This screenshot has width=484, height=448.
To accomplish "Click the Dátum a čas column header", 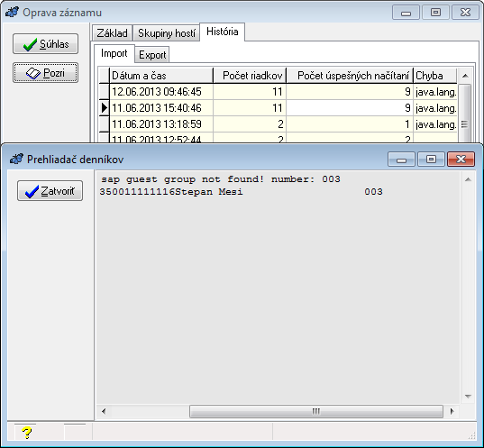I will pos(161,76).
